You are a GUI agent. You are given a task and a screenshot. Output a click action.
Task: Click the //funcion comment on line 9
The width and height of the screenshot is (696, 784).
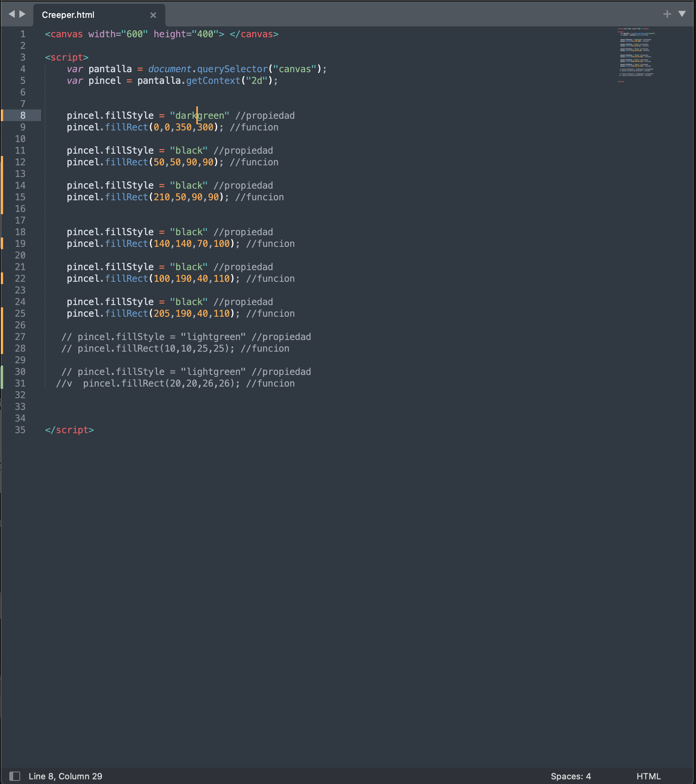click(254, 127)
